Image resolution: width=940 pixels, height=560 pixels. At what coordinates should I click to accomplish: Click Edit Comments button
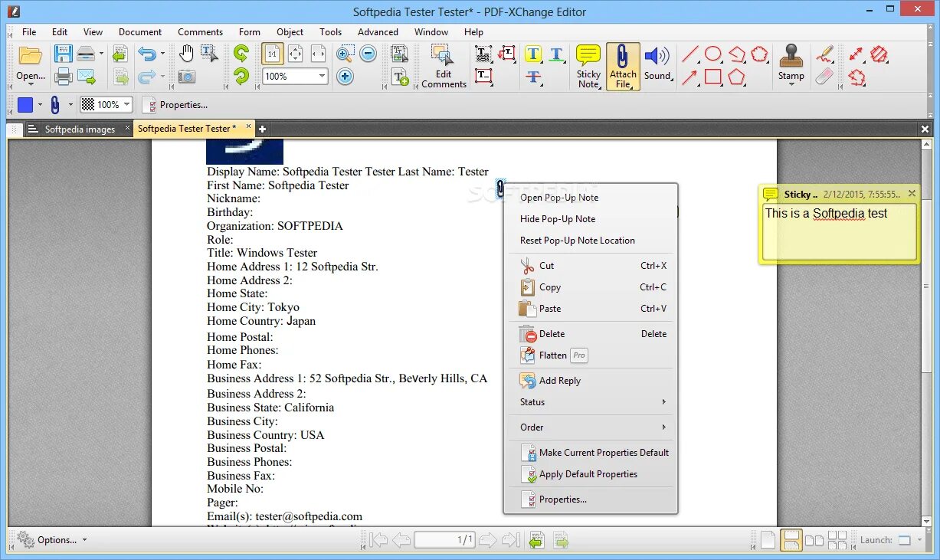(x=444, y=67)
